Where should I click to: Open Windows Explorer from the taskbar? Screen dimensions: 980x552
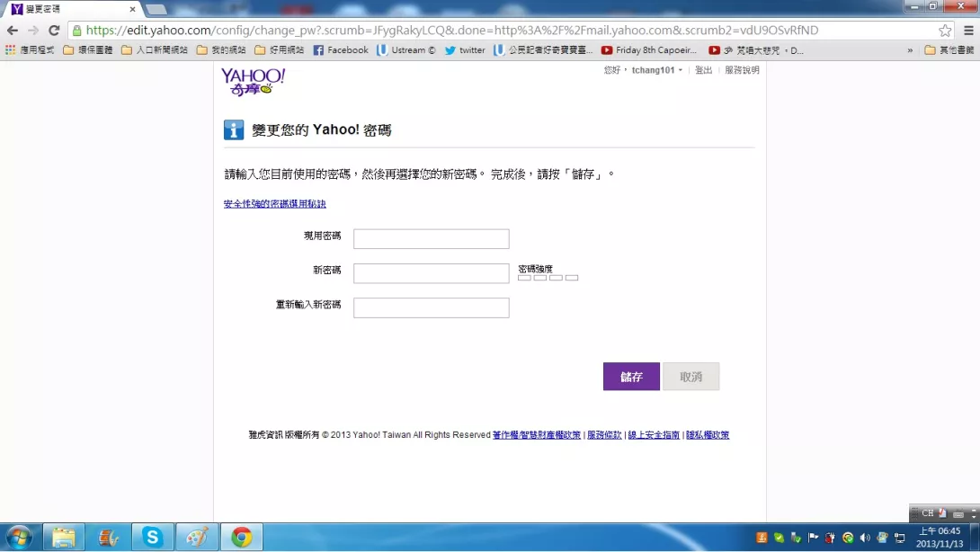[64, 538]
